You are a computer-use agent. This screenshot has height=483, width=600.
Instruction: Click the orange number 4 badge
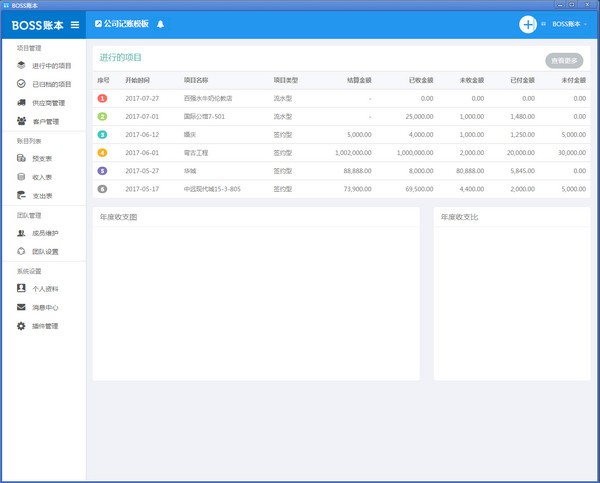click(x=102, y=152)
